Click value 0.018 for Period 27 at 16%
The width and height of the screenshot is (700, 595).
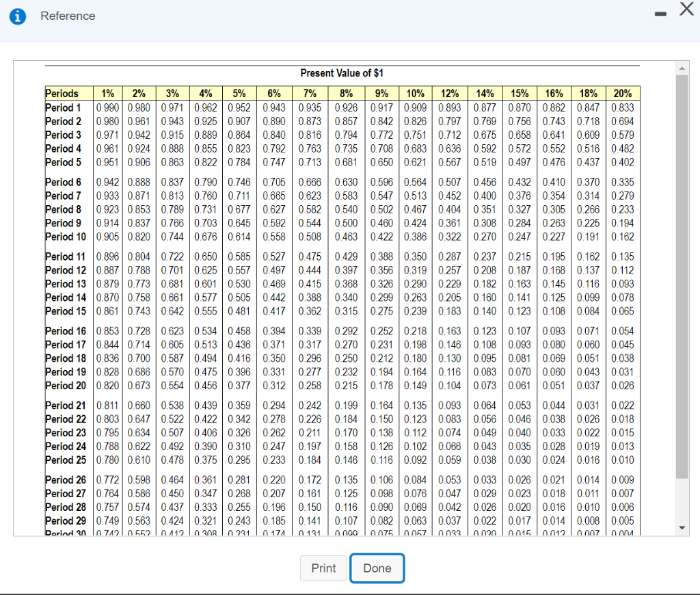pos(554,494)
